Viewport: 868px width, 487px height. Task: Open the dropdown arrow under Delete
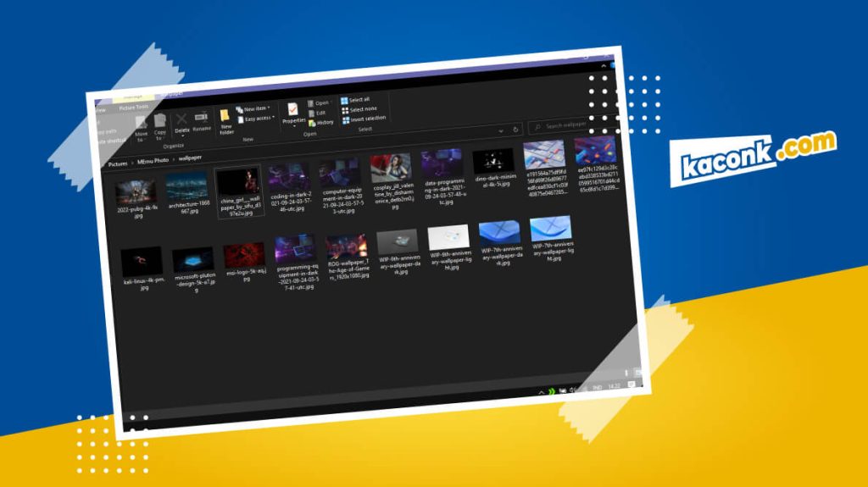(x=183, y=136)
